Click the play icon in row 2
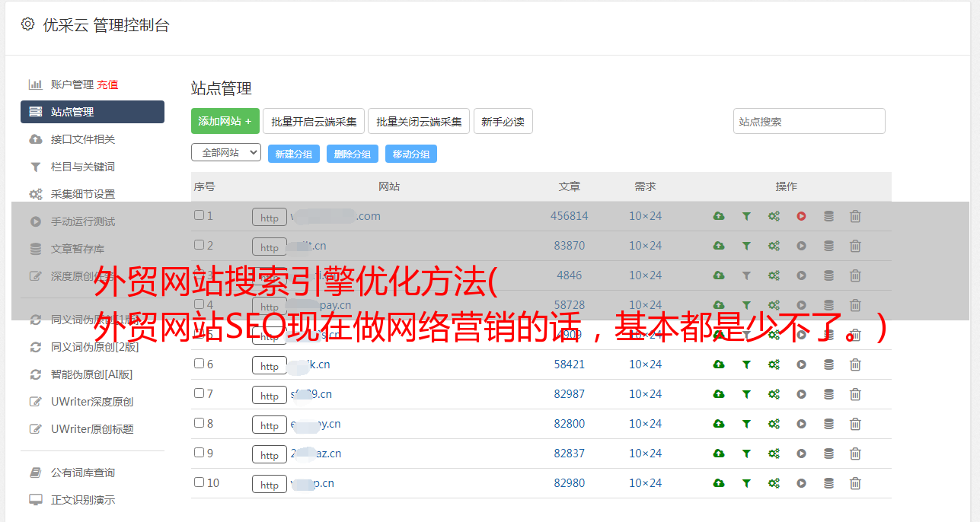The height and width of the screenshot is (522, 980). [x=801, y=246]
